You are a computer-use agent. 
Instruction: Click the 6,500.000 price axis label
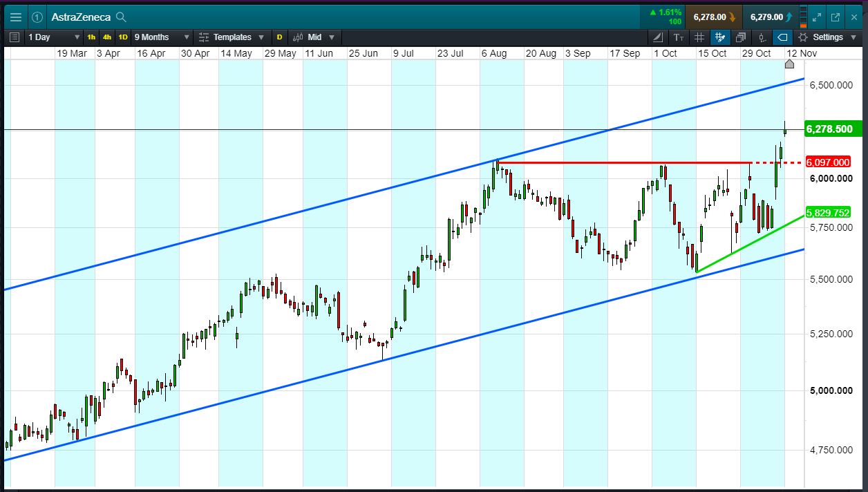(x=830, y=85)
